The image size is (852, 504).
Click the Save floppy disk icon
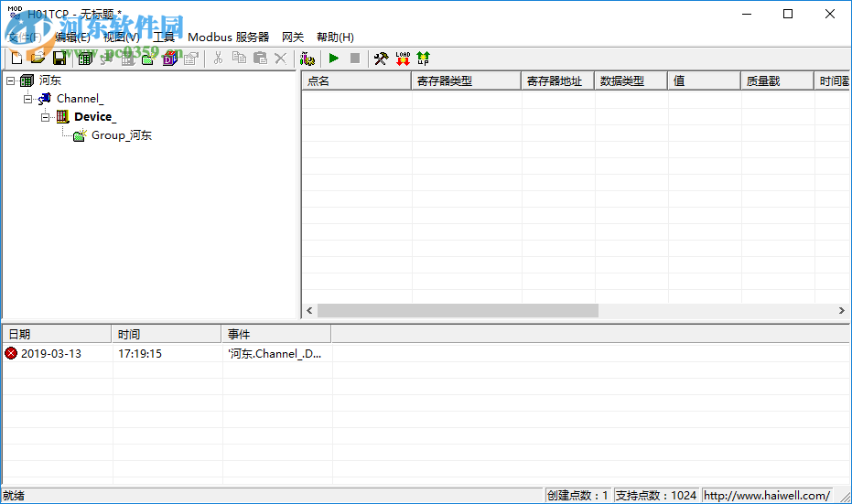pyautogui.click(x=59, y=59)
